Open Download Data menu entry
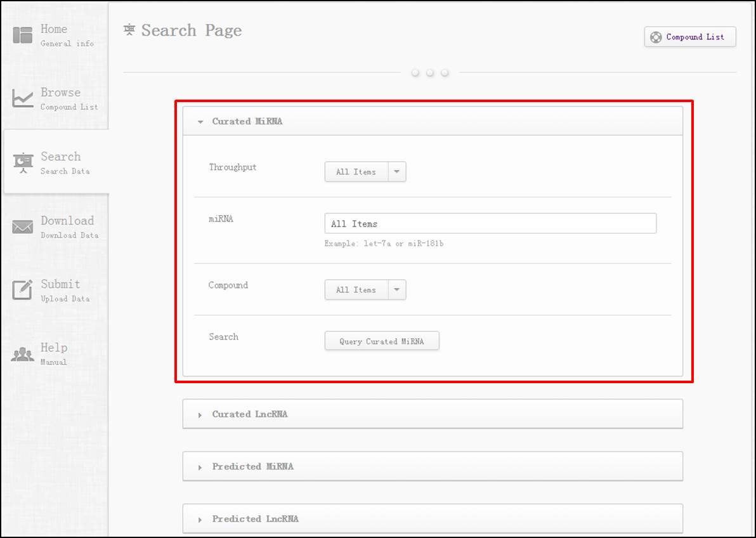 (x=56, y=226)
